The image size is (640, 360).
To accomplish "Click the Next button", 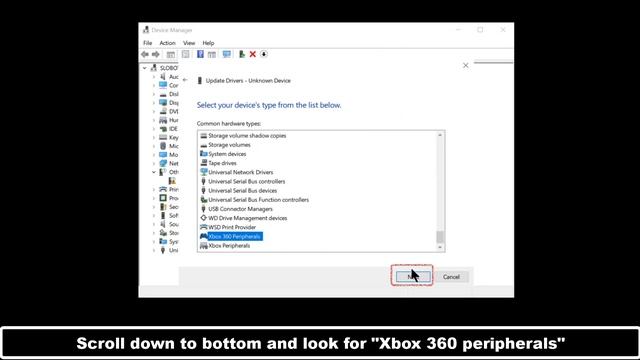I will (x=413, y=277).
